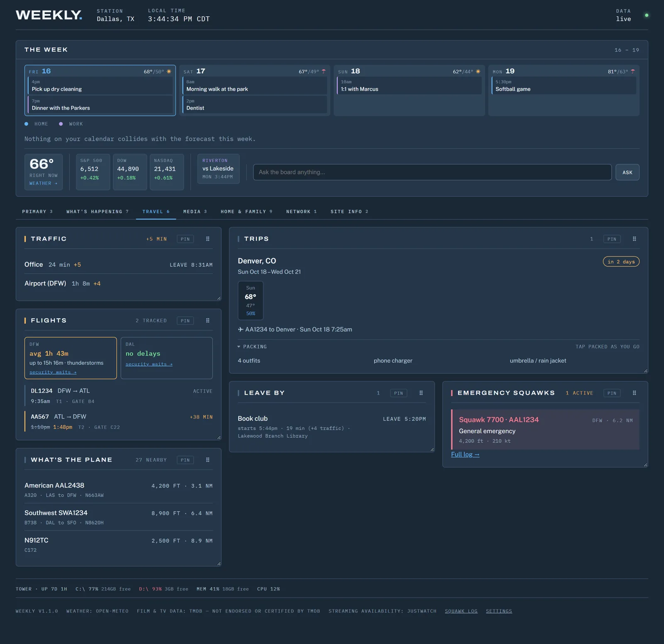Pin the What's the Plane panel

(x=185, y=460)
